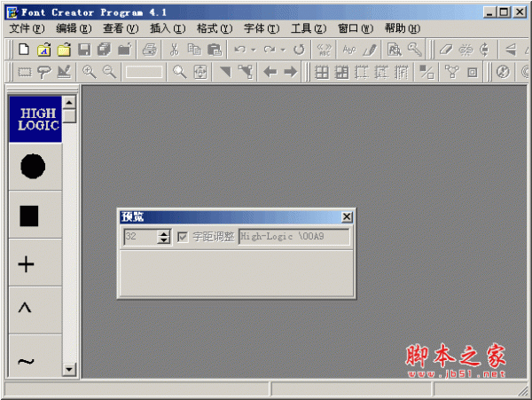The width and height of the screenshot is (532, 400).
Task: Click the lasso selection tool icon
Action: (44, 72)
